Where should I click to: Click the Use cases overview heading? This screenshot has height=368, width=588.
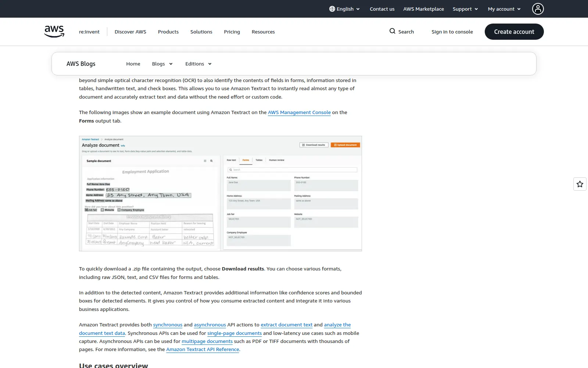point(114,365)
